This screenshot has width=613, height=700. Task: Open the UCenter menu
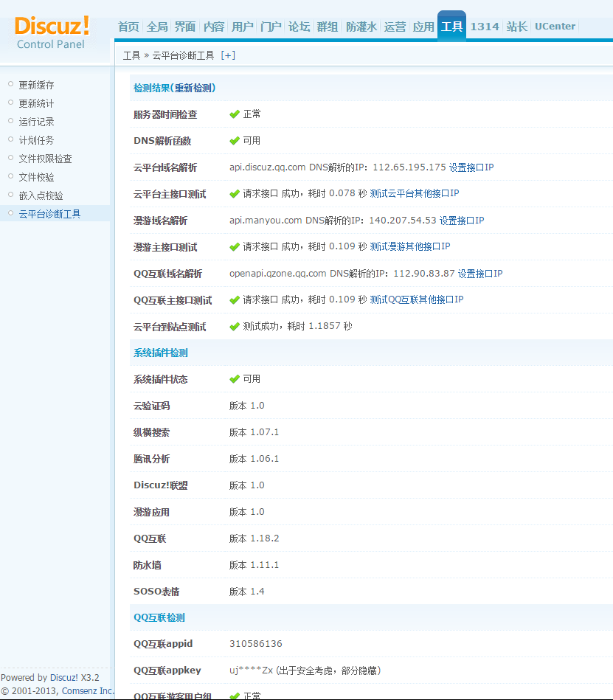555,27
